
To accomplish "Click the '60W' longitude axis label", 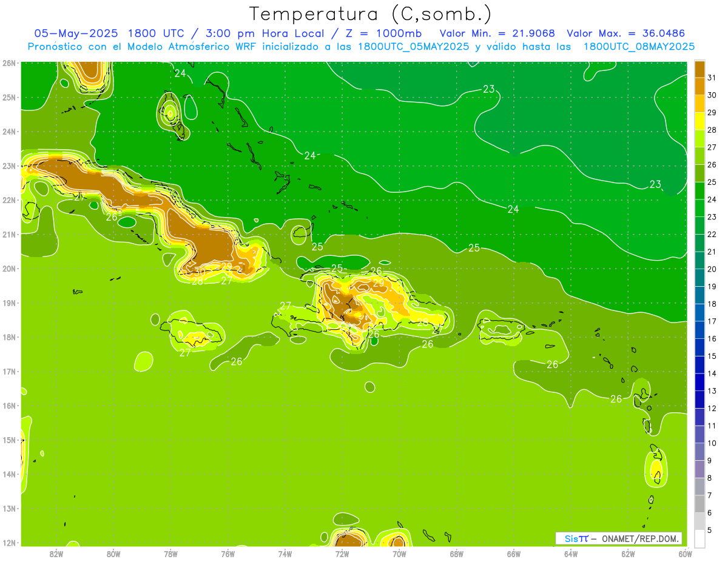I will [x=686, y=554].
